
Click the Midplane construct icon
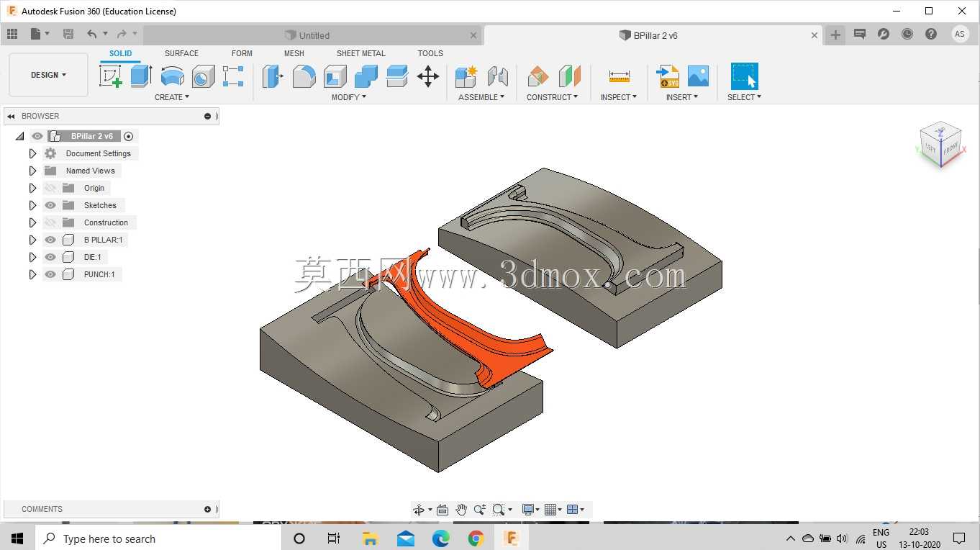coord(569,76)
